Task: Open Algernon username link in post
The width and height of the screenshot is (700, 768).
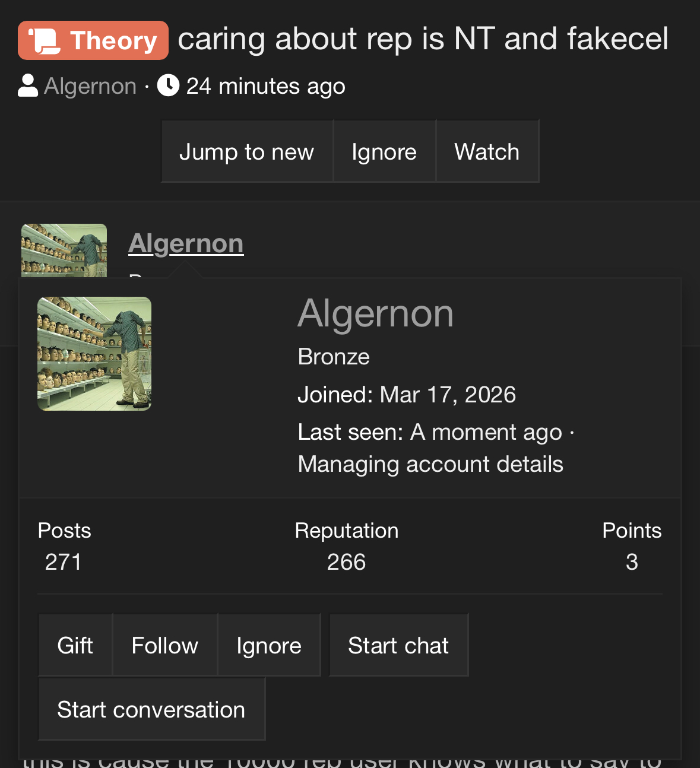Action: (x=186, y=243)
